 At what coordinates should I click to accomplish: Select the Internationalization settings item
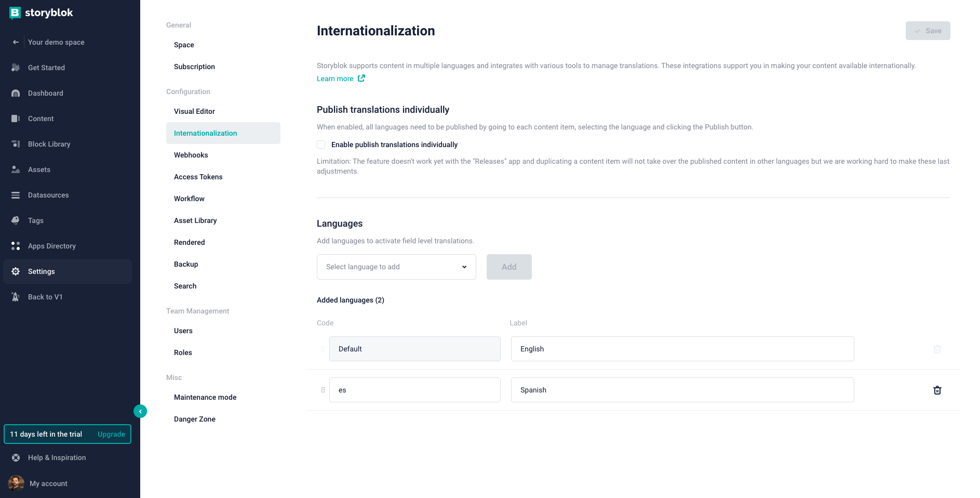223,133
